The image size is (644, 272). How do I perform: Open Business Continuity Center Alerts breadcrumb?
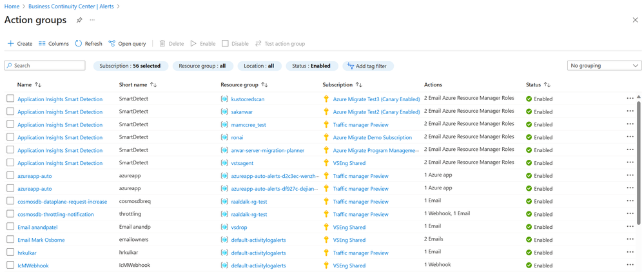72,6
